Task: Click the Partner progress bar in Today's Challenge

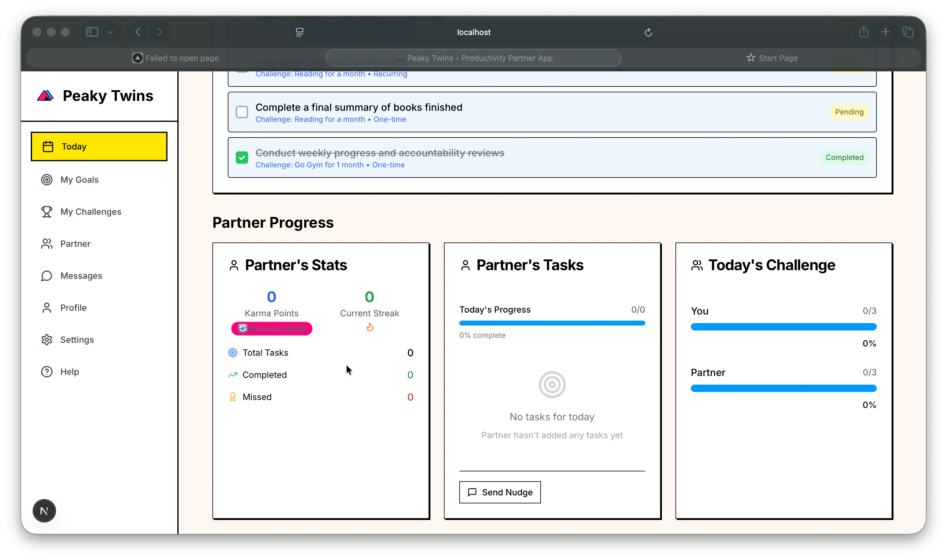Action: click(x=784, y=389)
